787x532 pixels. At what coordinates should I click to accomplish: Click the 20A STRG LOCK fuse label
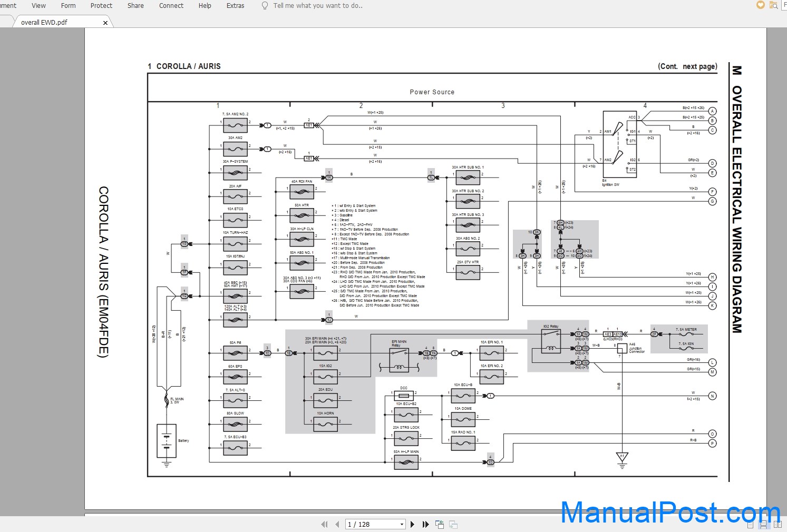pyautogui.click(x=406, y=428)
